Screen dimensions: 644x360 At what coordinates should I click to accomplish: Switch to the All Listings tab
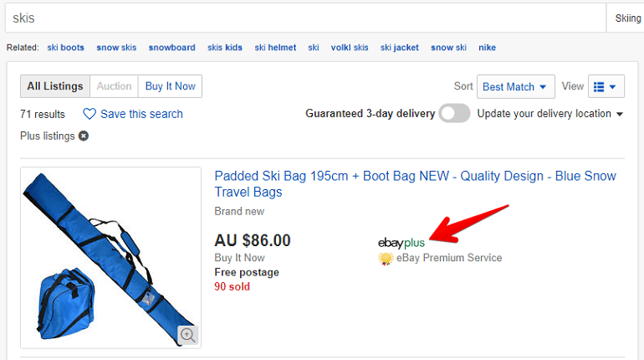pyautogui.click(x=55, y=86)
